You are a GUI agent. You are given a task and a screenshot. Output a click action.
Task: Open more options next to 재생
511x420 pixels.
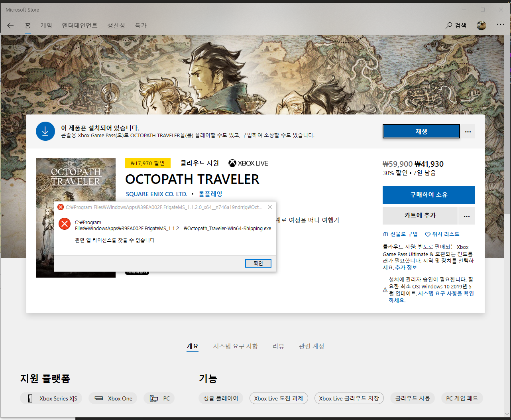468,132
